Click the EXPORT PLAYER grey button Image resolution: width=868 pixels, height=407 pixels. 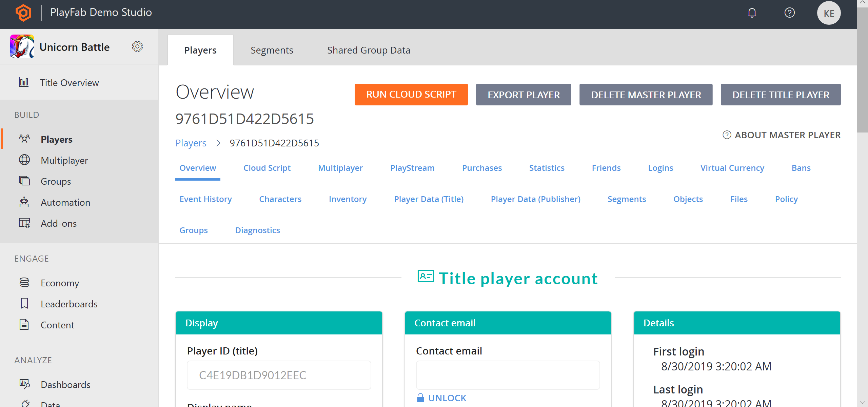[524, 94]
